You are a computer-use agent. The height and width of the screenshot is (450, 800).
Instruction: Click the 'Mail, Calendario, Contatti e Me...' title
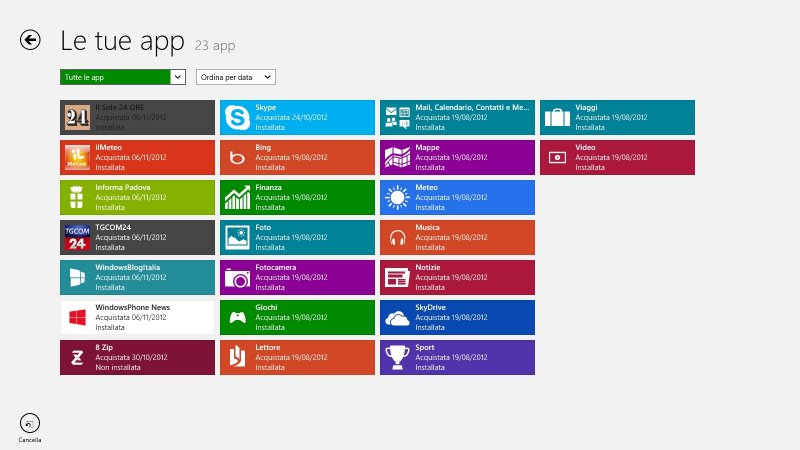472,107
